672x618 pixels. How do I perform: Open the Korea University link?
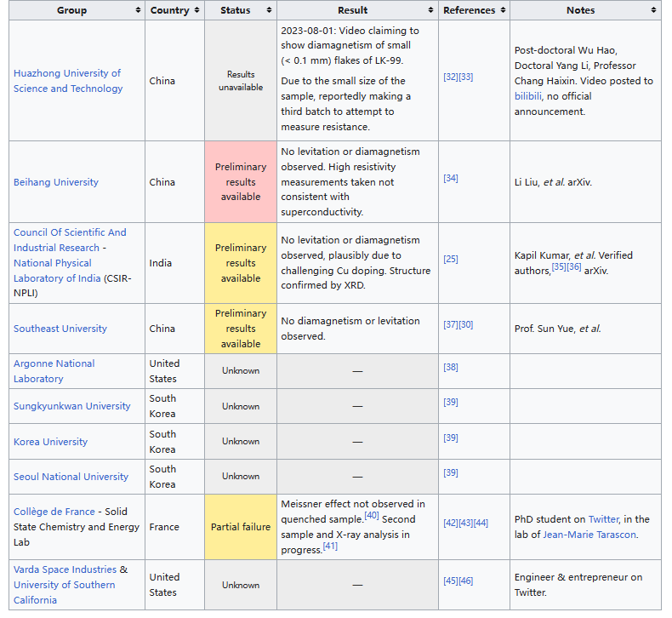[x=50, y=442]
